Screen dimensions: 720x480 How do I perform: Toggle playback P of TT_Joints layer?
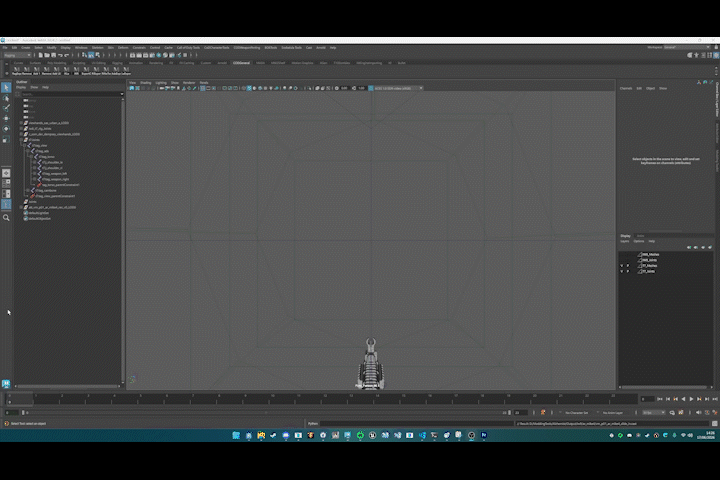628,271
